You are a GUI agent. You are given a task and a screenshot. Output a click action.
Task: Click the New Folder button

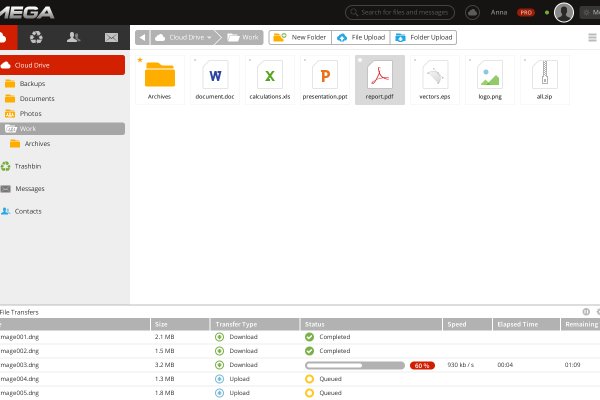300,37
